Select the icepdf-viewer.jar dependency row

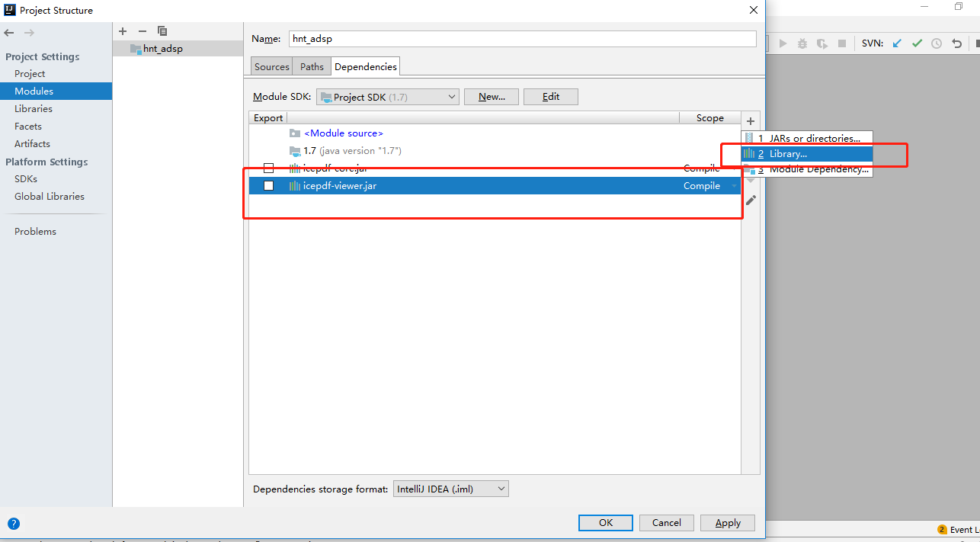click(495, 186)
